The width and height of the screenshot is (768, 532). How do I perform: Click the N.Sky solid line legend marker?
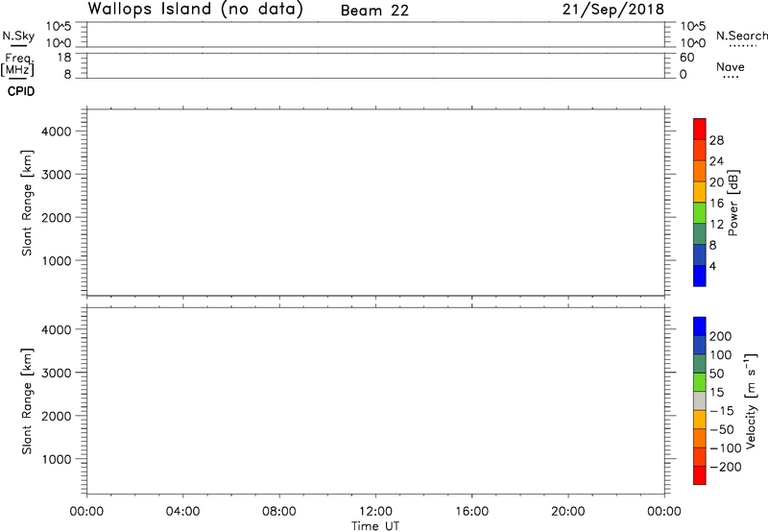pyautogui.click(x=16, y=46)
